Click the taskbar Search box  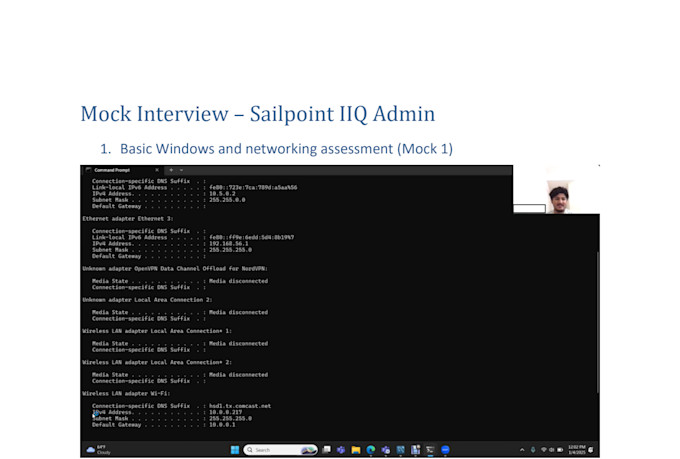[280, 450]
